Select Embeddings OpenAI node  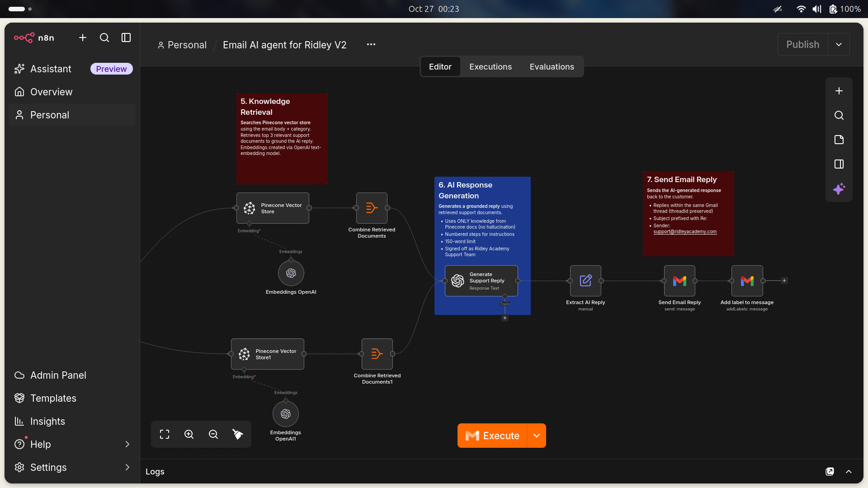click(x=291, y=273)
